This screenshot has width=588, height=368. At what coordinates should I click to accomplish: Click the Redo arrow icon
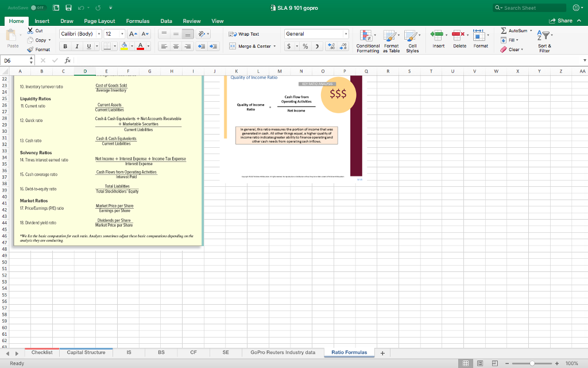98,7
